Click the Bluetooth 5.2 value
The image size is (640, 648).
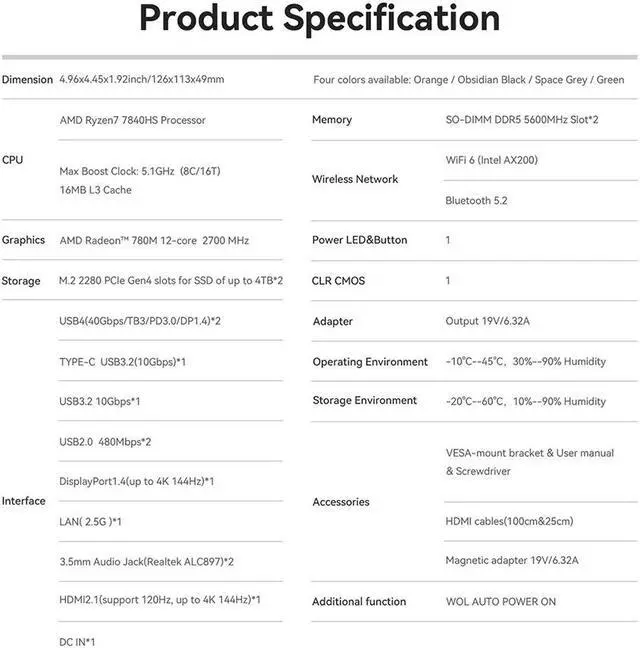(x=476, y=200)
